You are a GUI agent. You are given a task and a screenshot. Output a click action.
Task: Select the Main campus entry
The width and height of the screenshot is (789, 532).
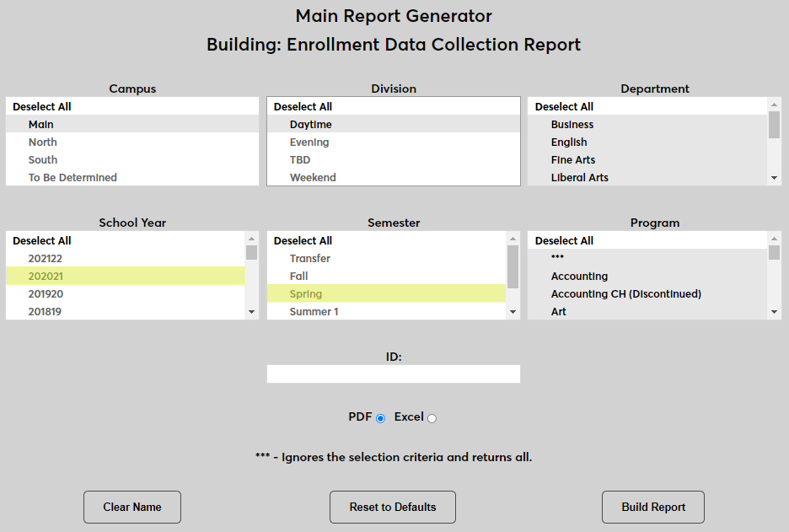(40, 124)
